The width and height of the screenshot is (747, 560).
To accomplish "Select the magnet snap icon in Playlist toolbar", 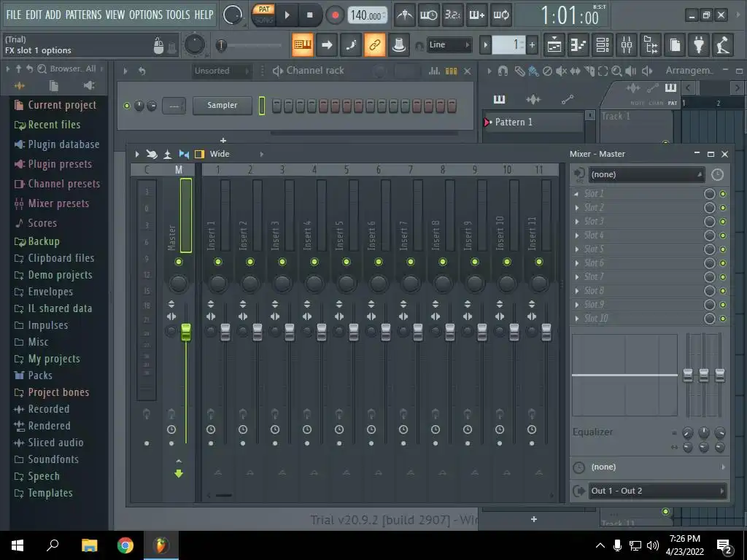I will (x=503, y=71).
